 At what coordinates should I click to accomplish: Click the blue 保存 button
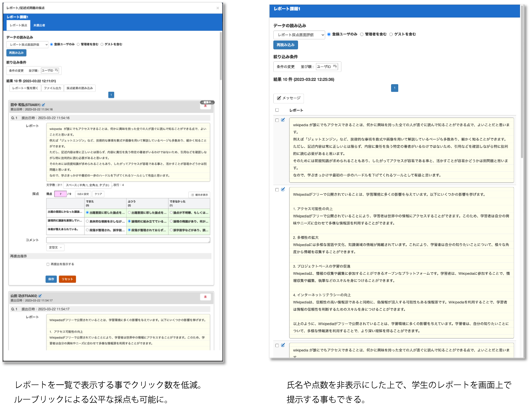click(x=51, y=279)
